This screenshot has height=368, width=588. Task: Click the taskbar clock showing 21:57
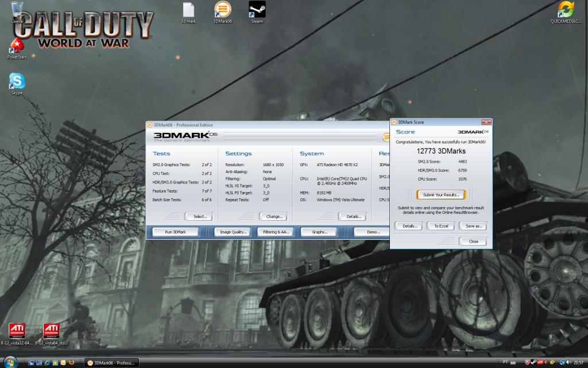pos(579,363)
